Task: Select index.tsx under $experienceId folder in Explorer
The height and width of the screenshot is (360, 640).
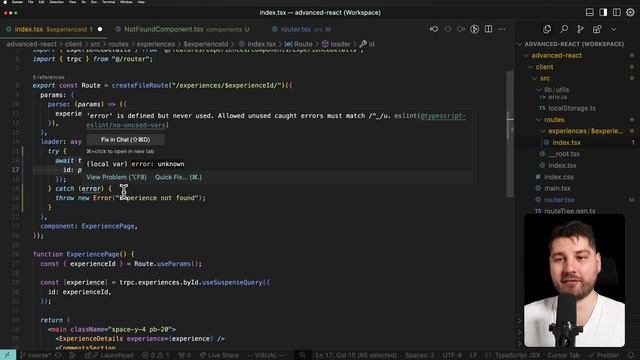Action: tap(567, 142)
